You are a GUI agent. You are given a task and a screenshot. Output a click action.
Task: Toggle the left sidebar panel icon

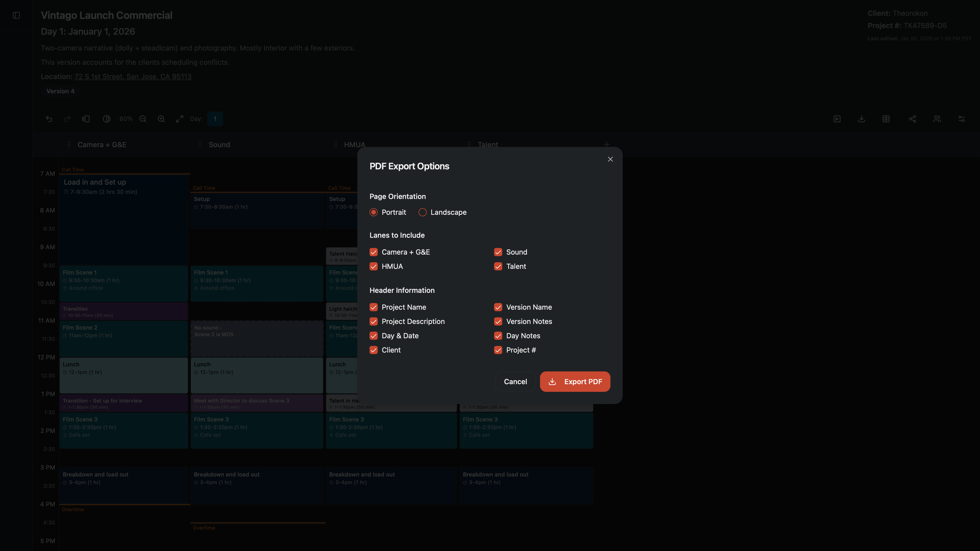(16, 15)
